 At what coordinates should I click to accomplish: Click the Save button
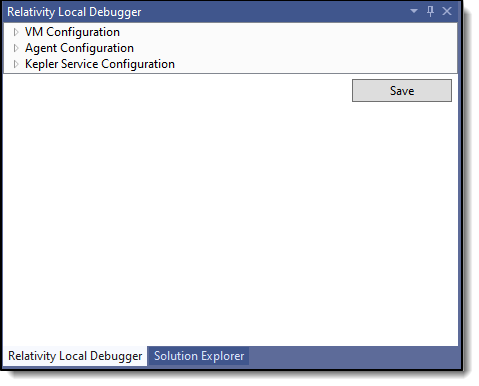(402, 90)
